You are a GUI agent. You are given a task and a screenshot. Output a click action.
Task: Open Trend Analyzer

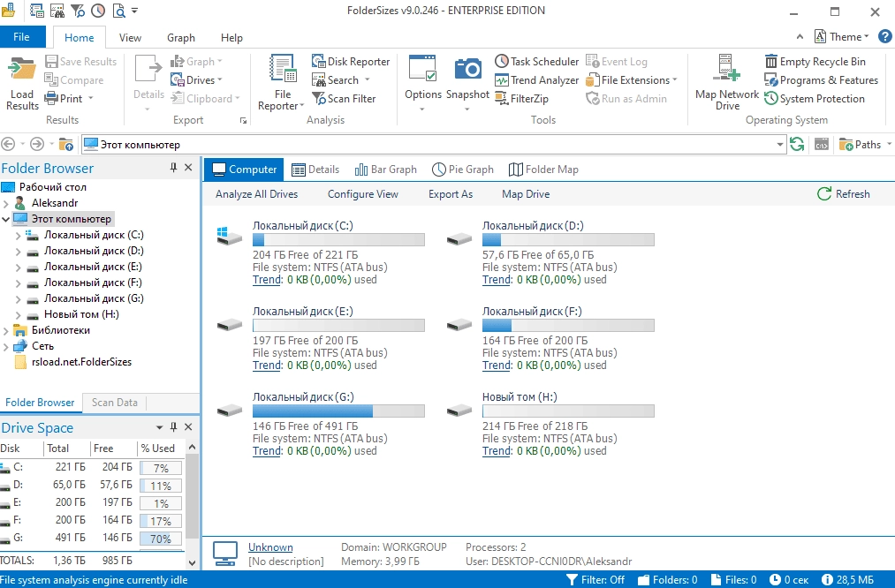click(x=536, y=80)
